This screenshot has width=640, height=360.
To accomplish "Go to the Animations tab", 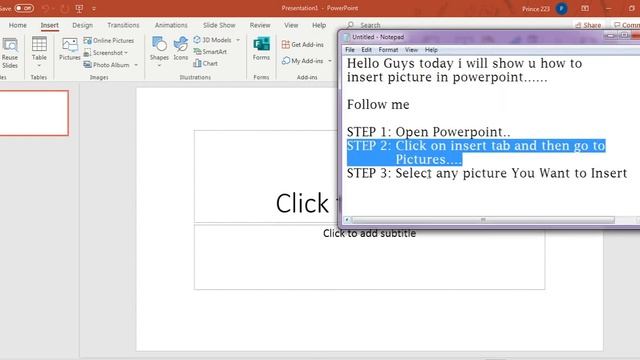I will [x=171, y=25].
